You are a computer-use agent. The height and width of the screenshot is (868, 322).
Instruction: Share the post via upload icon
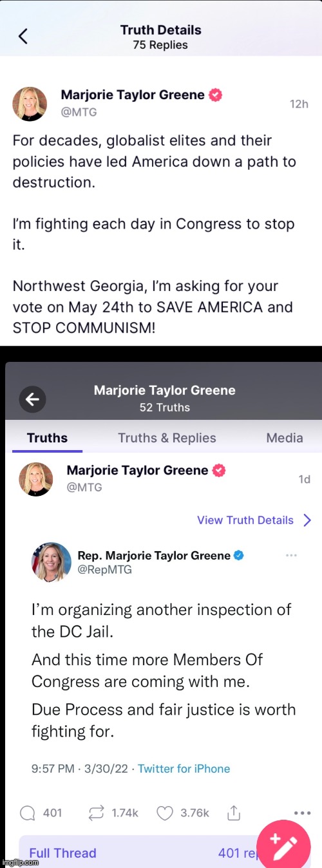click(x=234, y=813)
